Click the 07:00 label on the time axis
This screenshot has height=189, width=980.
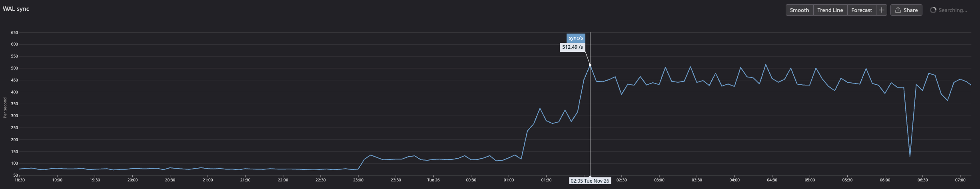pyautogui.click(x=960, y=180)
